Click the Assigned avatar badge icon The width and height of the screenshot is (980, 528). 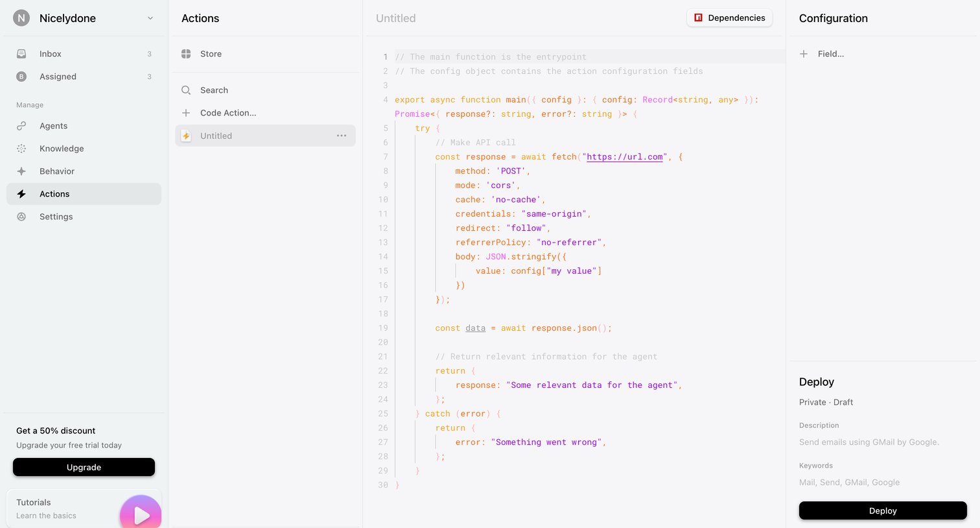point(21,77)
